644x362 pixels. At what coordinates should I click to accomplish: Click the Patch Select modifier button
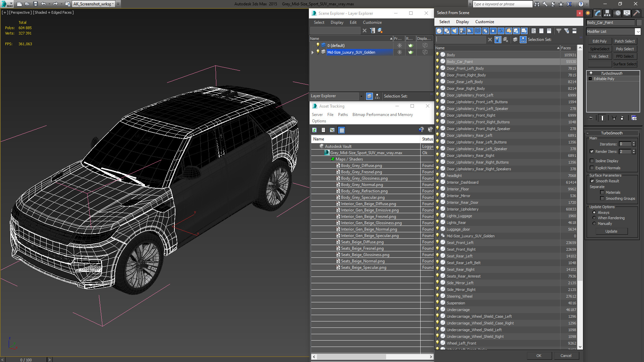pos(625,41)
